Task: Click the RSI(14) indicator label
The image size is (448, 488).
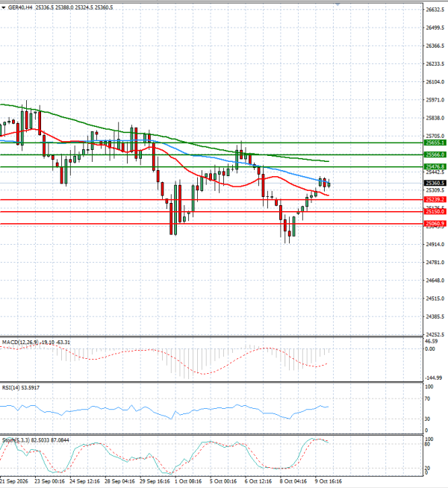Action: 11,388
